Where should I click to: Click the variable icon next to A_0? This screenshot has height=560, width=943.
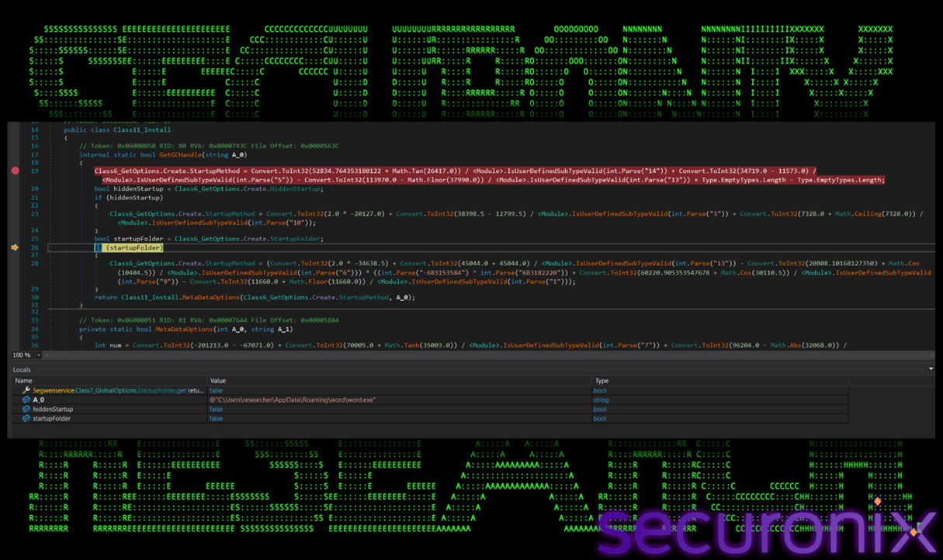[x=26, y=400]
